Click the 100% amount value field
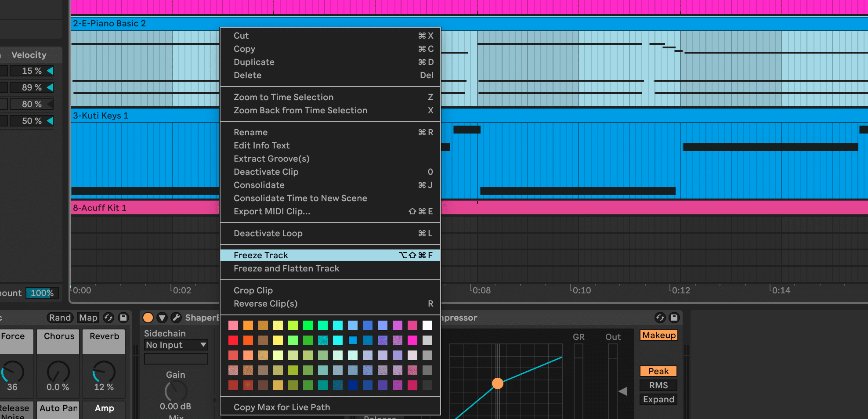Viewport: 868px width, 419px height. (42, 293)
